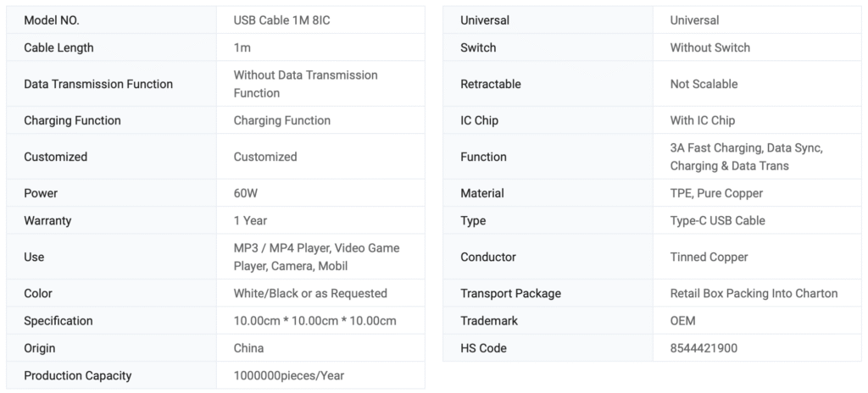Select the 'Tinned Copper' conductor value
Image resolution: width=868 pixels, height=393 pixels.
[x=709, y=257]
